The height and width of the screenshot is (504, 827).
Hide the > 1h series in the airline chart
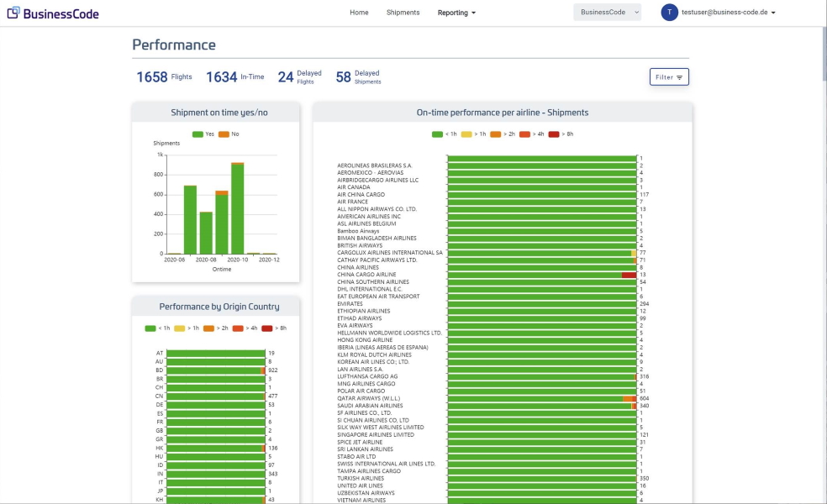(x=474, y=134)
